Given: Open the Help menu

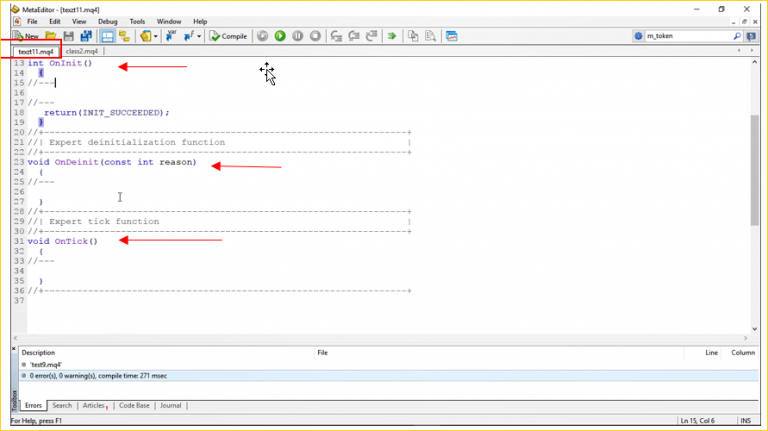Looking at the screenshot, I should click(200, 22).
